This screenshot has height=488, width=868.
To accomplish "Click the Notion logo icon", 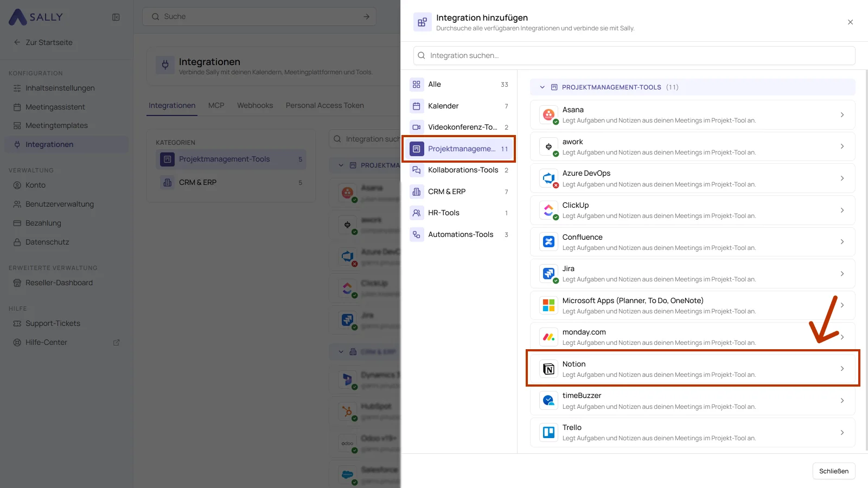I will 548,369.
